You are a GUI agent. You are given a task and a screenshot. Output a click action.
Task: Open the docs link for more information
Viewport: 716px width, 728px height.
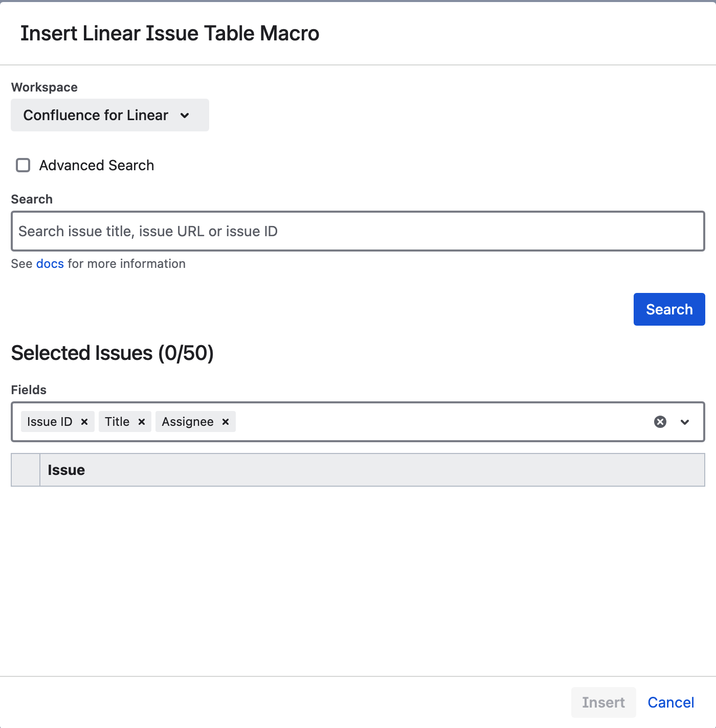tap(50, 264)
